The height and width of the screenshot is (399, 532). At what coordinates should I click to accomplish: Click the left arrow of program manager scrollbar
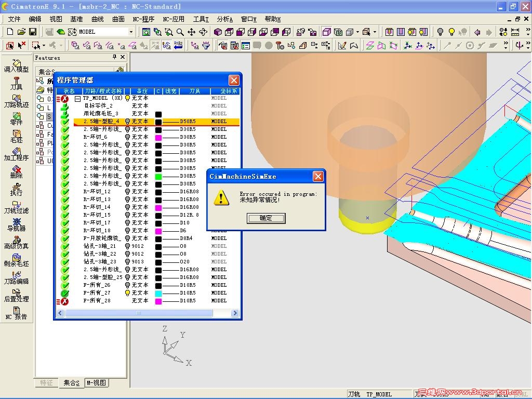[x=60, y=313]
